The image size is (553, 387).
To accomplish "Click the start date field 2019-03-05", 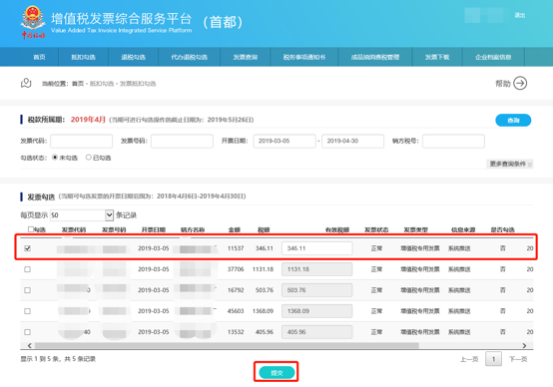I will point(284,141).
